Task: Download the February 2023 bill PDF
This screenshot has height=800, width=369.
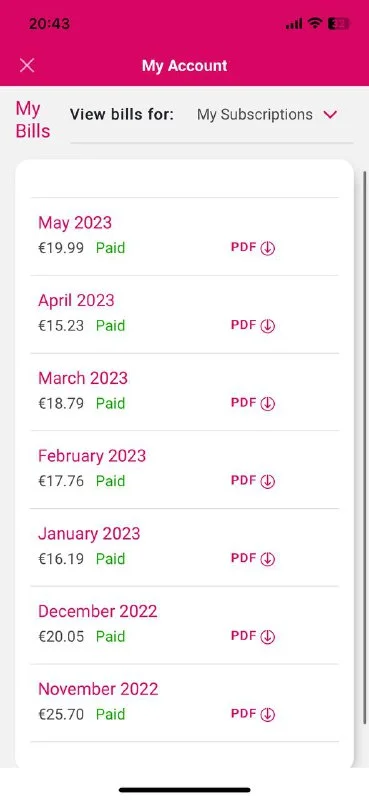Action: (x=253, y=481)
